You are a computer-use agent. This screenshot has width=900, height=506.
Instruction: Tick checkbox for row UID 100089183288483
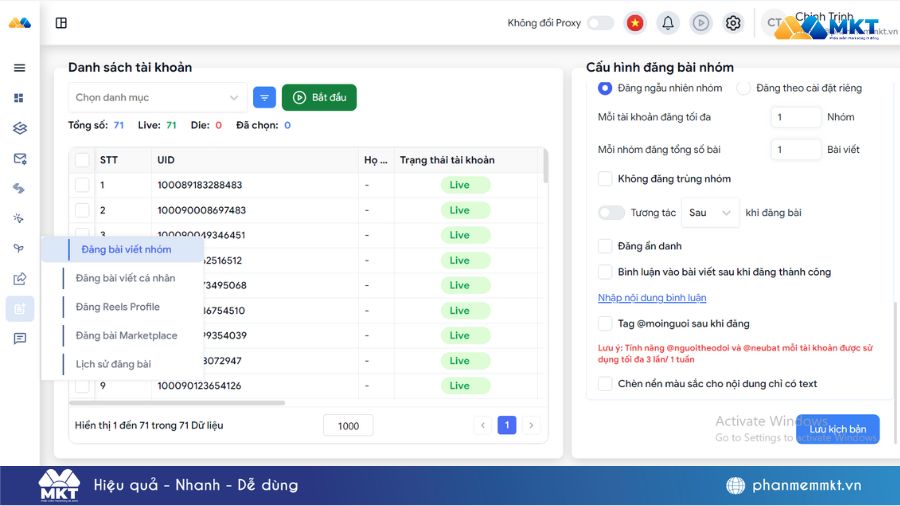coord(82,185)
